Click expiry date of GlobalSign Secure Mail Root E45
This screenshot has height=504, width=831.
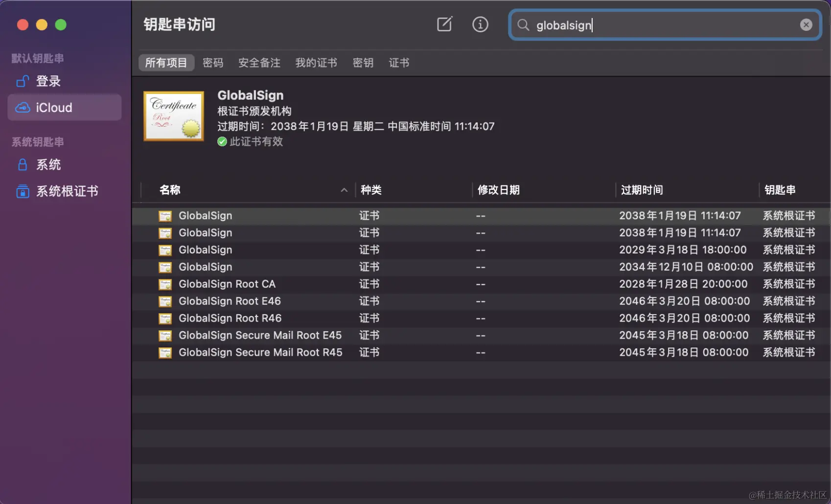coord(684,336)
